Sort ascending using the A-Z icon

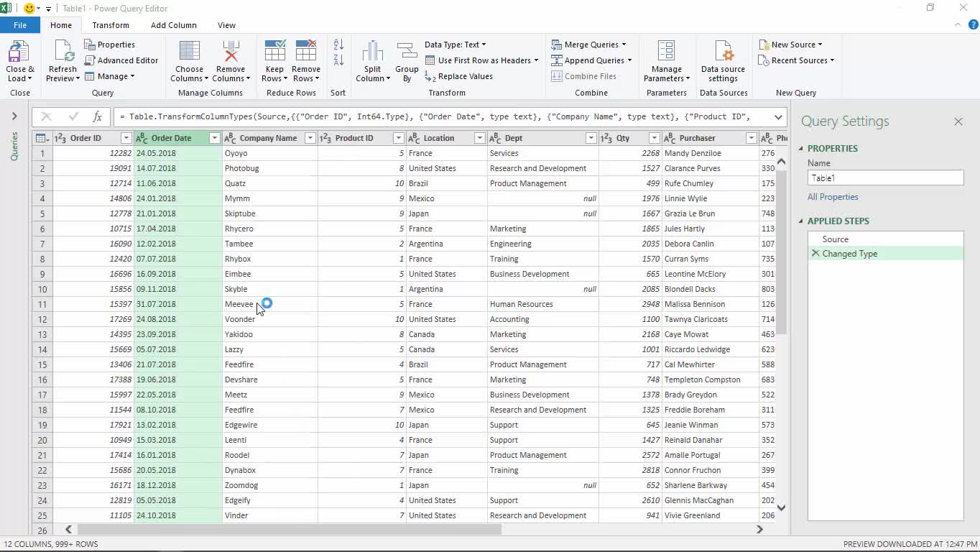tap(338, 45)
